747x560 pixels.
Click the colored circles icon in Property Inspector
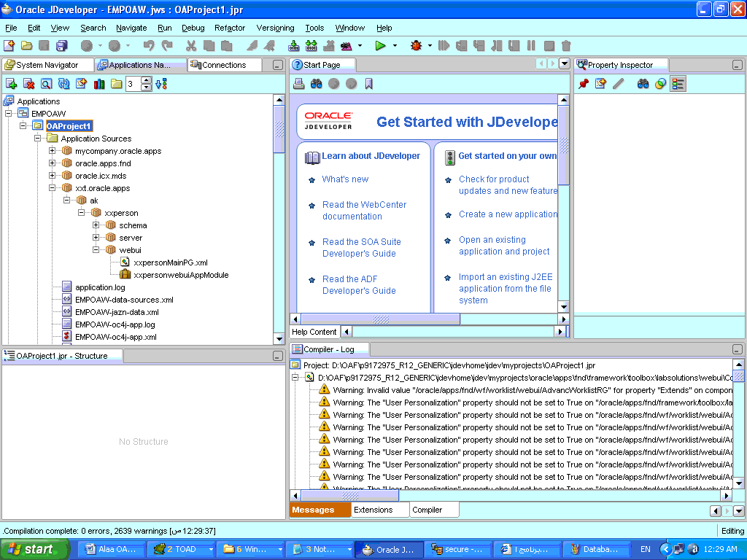pyautogui.click(x=660, y=85)
